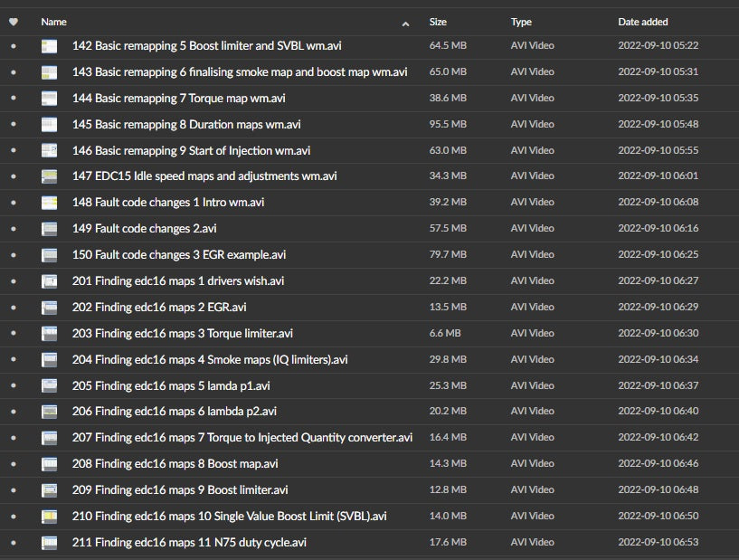Click thumbnail icon of 142 Basic remapping 5
The image size is (739, 560).
click(49, 46)
